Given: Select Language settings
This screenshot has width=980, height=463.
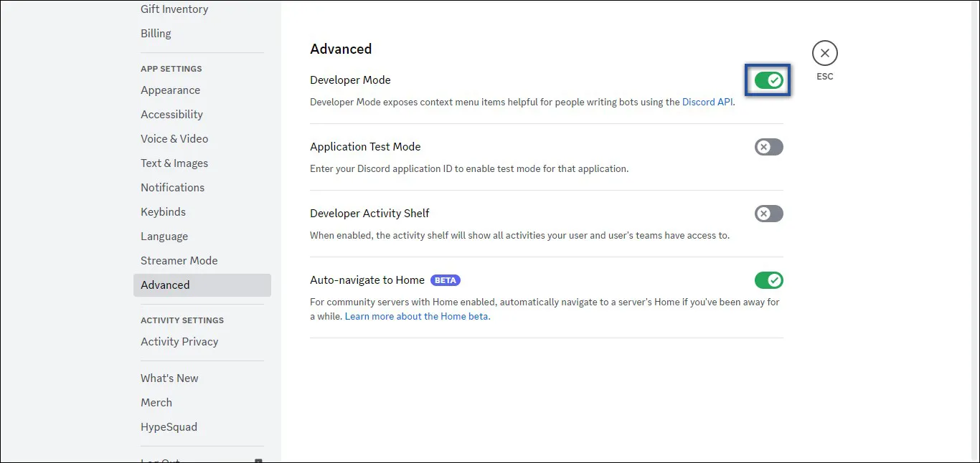Looking at the screenshot, I should tap(164, 236).
